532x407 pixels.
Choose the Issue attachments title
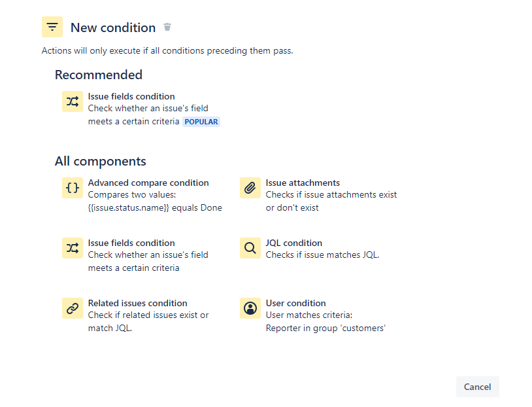click(x=303, y=183)
